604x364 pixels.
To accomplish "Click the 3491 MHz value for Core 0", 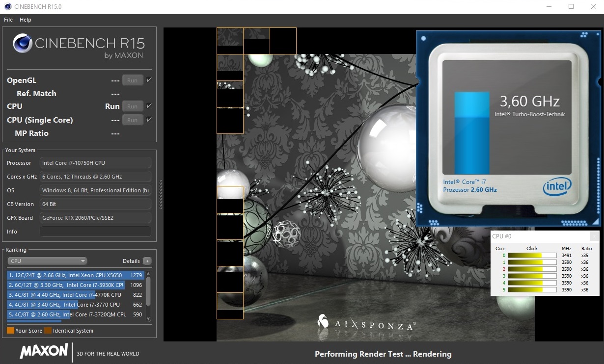I will tap(566, 255).
